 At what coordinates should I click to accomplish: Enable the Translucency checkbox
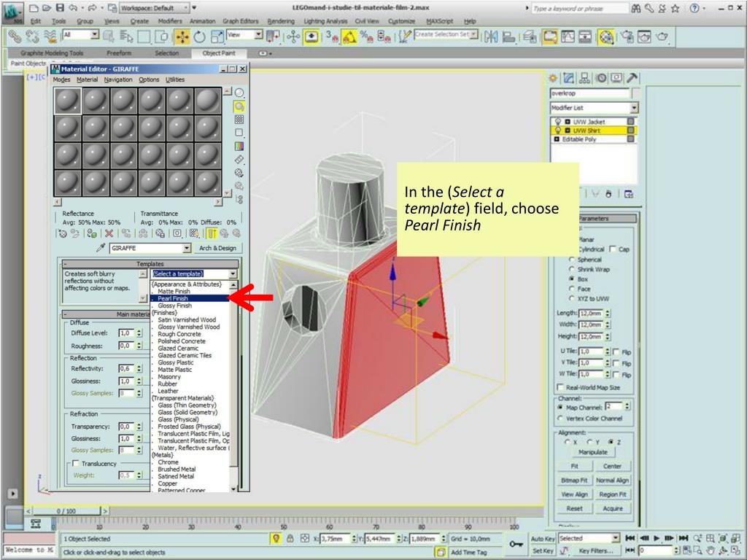pos(75,463)
